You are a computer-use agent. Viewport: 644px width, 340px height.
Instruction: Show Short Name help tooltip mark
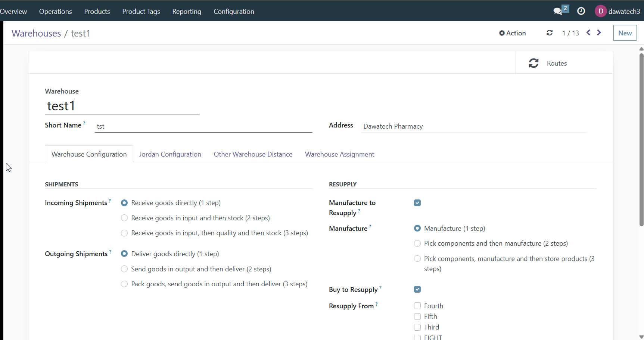pos(84,123)
